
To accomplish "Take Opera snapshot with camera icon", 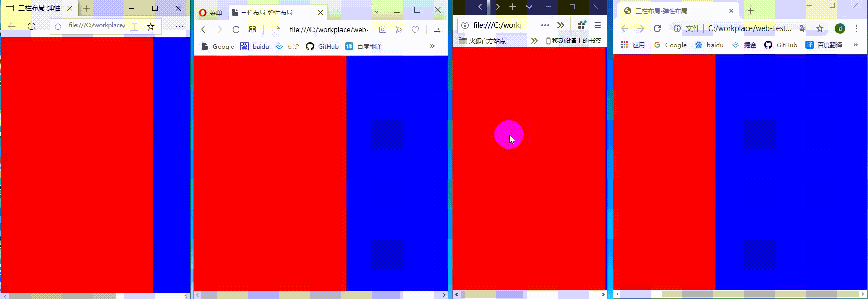I will 383,29.
